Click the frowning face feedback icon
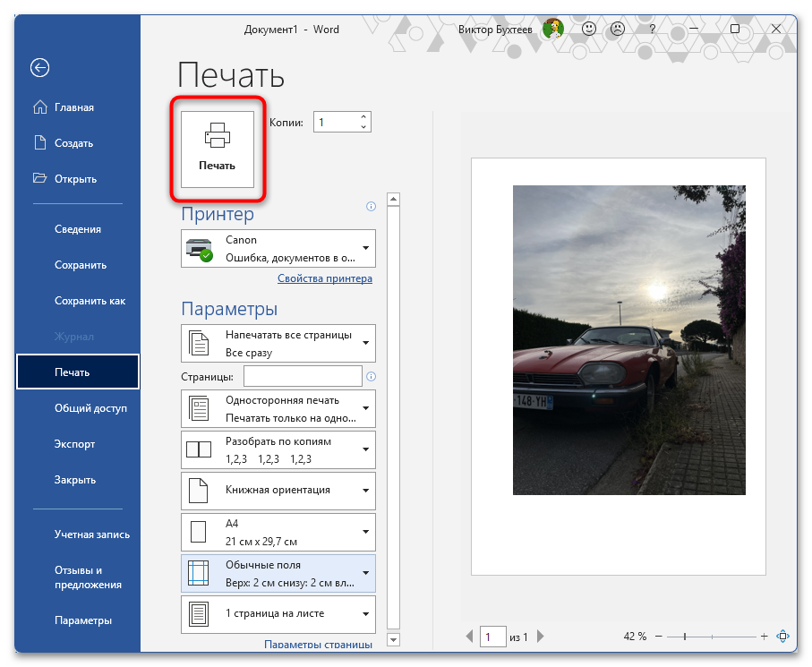The width and height of the screenshot is (812, 667). (x=618, y=29)
